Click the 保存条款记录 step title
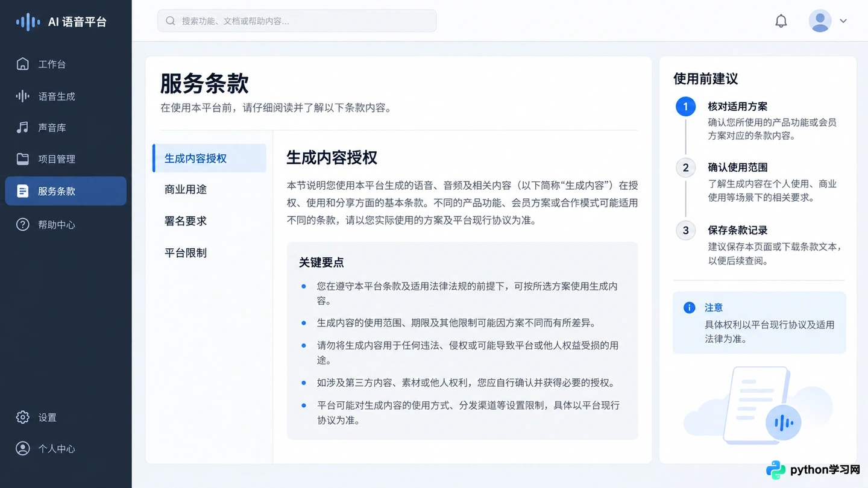The width and height of the screenshot is (868, 488). [x=737, y=230]
